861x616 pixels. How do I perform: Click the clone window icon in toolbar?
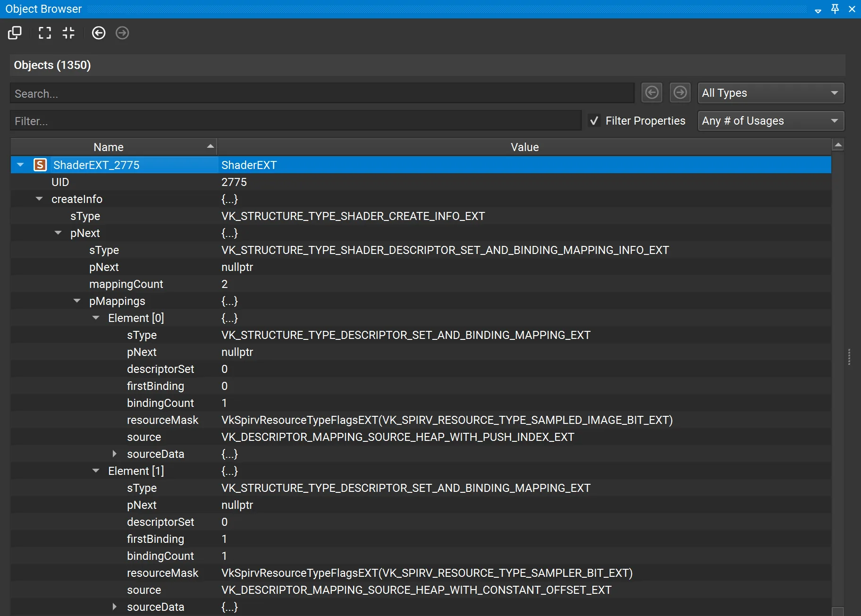tap(15, 33)
